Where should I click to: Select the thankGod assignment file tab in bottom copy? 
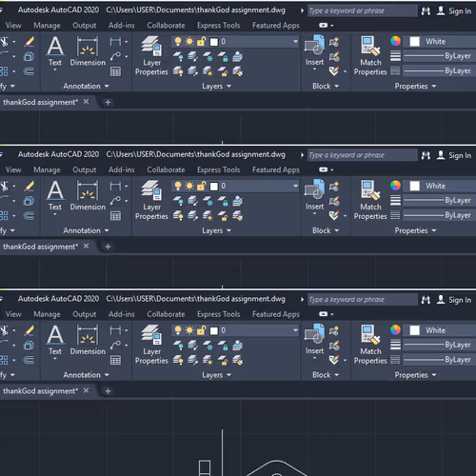[40, 391]
